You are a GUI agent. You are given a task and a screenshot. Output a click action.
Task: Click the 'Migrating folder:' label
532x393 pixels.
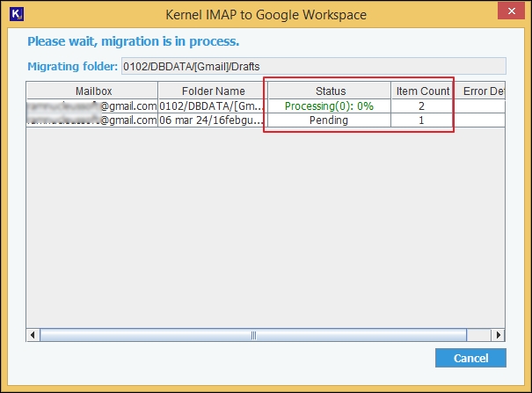coord(73,66)
